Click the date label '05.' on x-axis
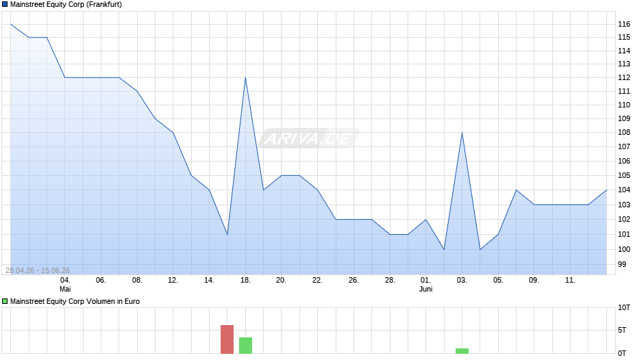This screenshot has width=644, height=360. (498, 281)
